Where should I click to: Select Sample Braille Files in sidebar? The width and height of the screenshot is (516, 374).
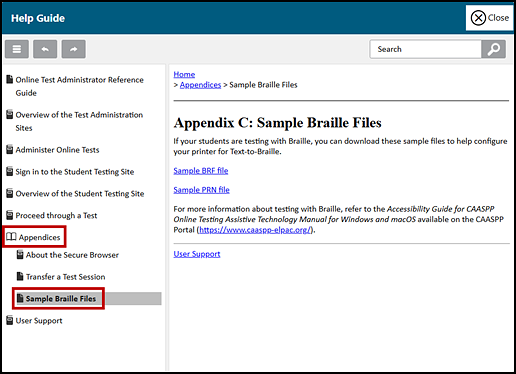click(x=61, y=299)
